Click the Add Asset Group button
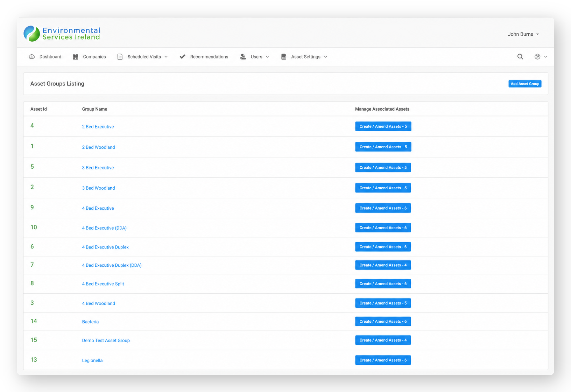The image size is (571, 392). click(525, 84)
